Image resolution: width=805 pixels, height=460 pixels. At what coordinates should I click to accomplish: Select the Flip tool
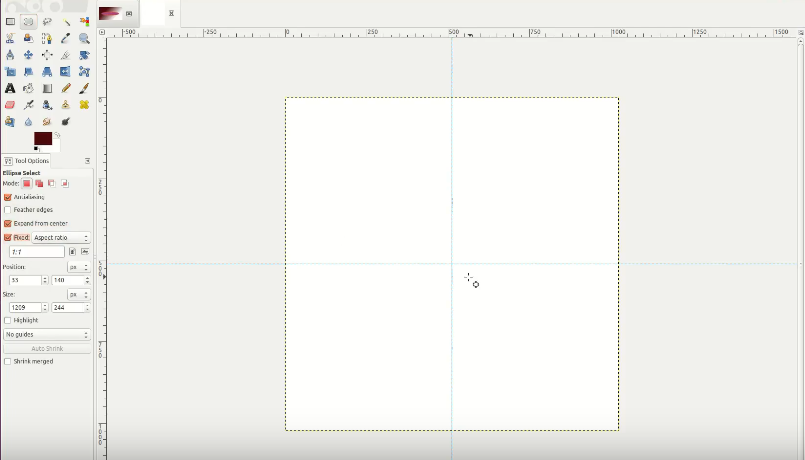tap(66, 72)
